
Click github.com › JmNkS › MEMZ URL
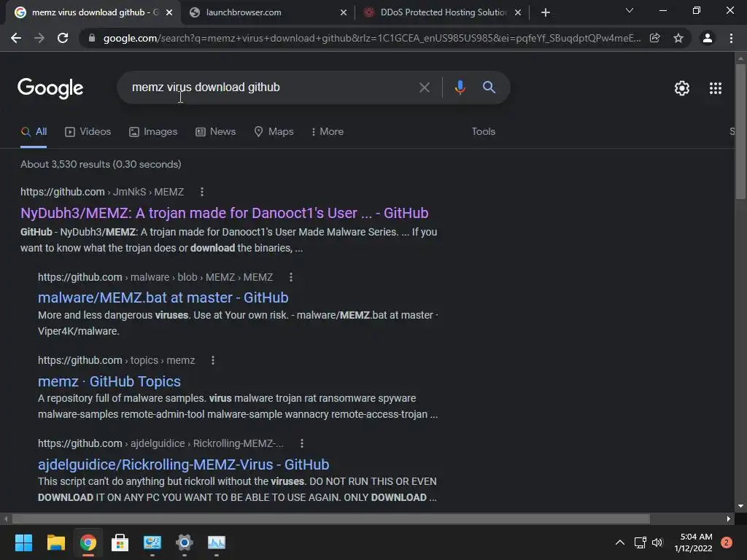[102, 192]
